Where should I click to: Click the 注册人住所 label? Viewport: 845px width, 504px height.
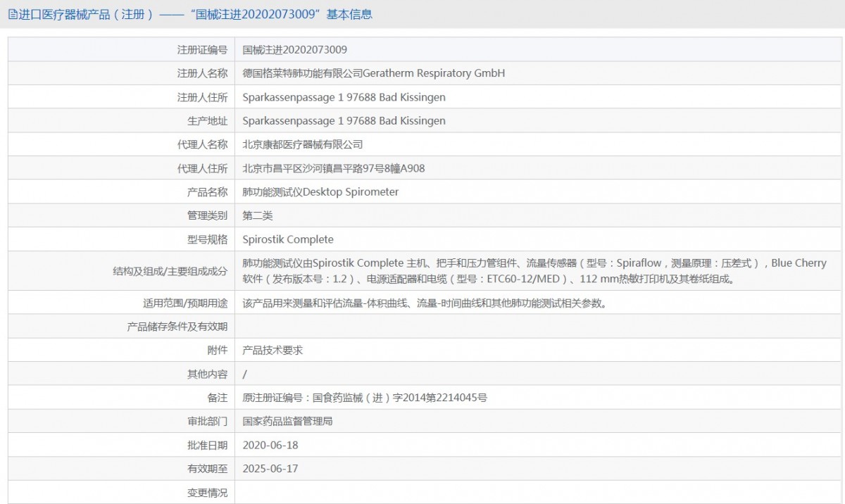coord(202,97)
